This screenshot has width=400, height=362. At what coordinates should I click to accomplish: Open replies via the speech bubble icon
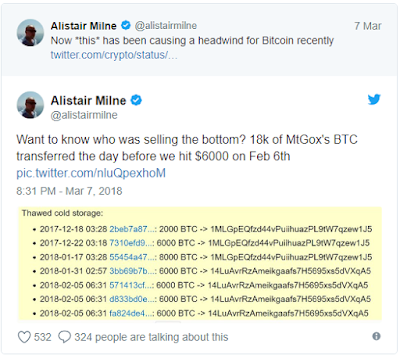click(x=64, y=337)
